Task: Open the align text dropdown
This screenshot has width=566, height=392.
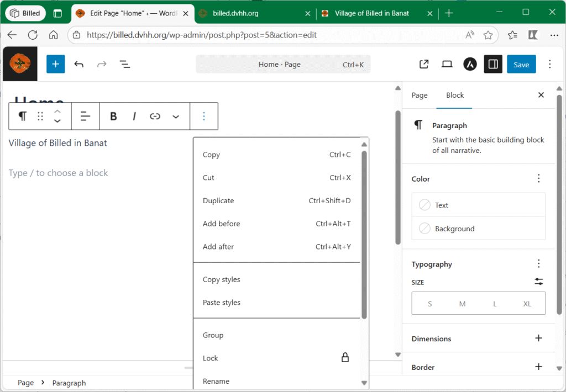Action: click(x=85, y=116)
